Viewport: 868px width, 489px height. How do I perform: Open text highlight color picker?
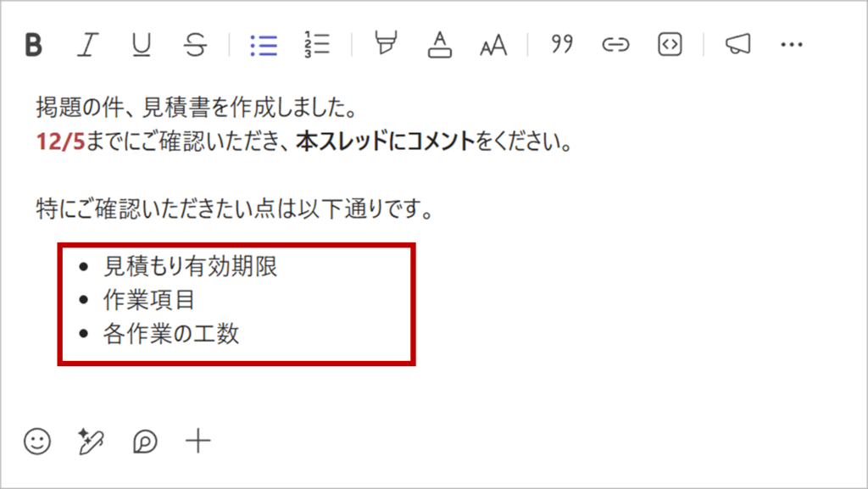tap(386, 45)
